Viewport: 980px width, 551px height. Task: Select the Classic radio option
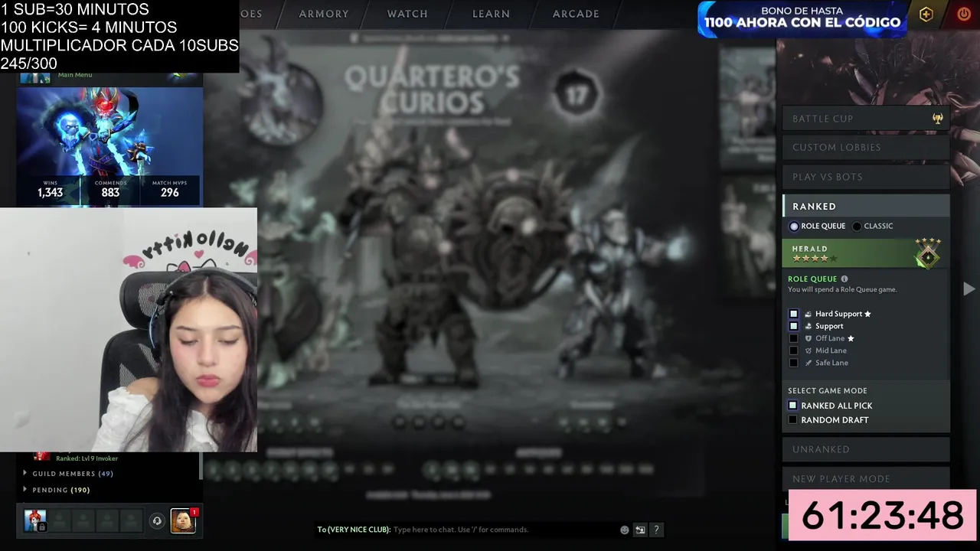click(x=857, y=227)
